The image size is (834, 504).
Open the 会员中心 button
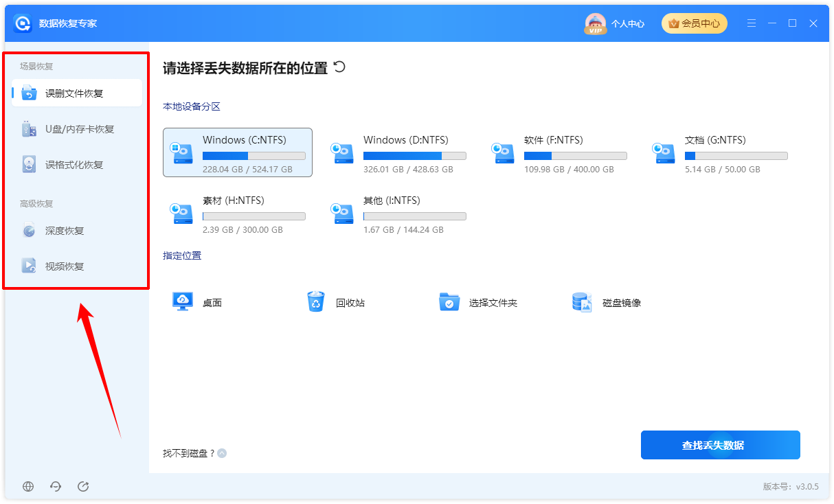click(x=695, y=23)
